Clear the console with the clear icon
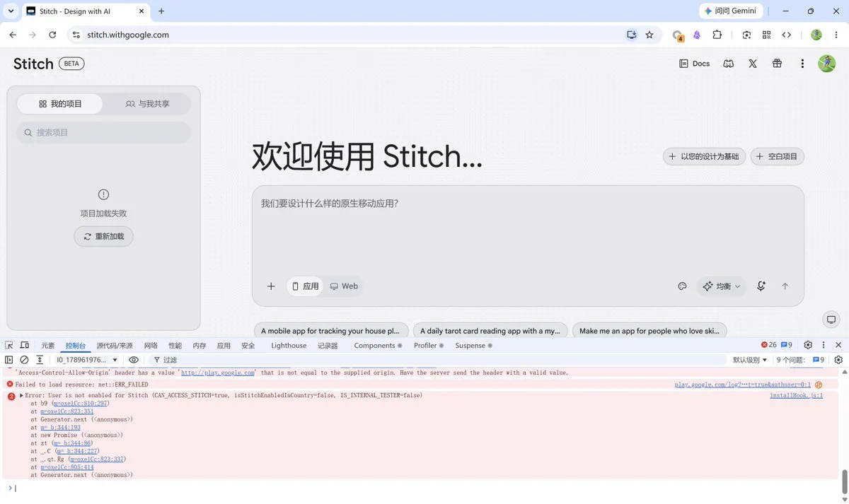Screen dimensions: 849x504 24,360
